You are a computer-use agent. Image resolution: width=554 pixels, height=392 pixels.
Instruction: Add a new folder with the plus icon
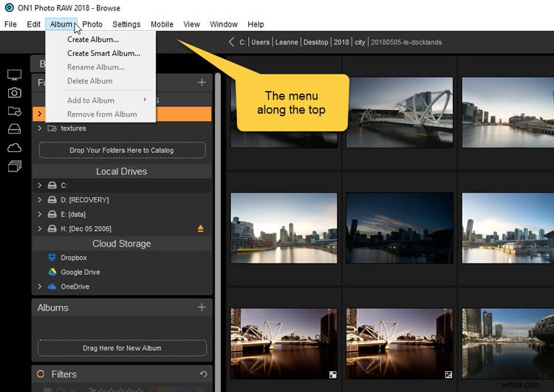[202, 82]
